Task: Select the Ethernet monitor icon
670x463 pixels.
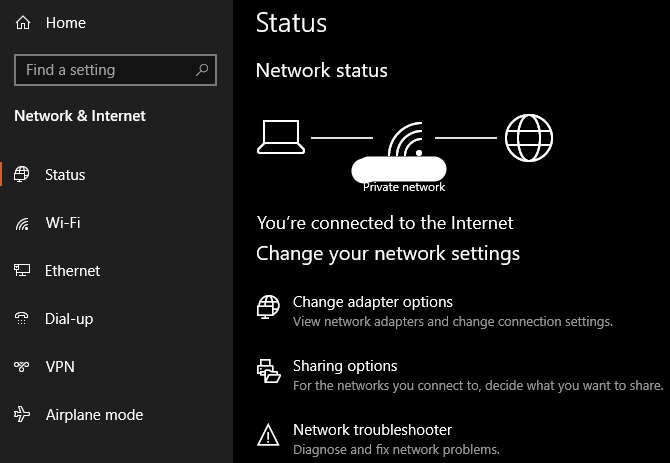Action: (x=22, y=270)
